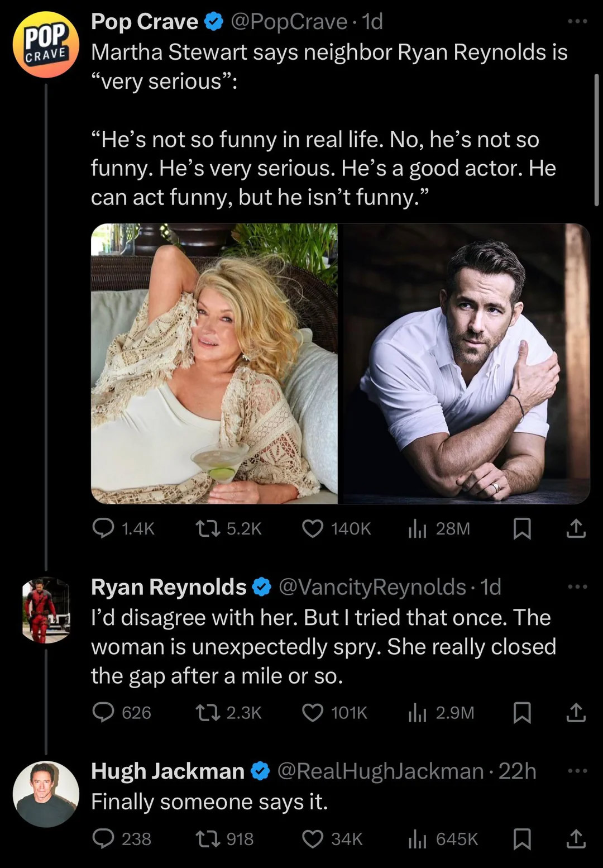The height and width of the screenshot is (868, 603).
Task: Open the left photo of the blonde woman
Action: [214, 364]
